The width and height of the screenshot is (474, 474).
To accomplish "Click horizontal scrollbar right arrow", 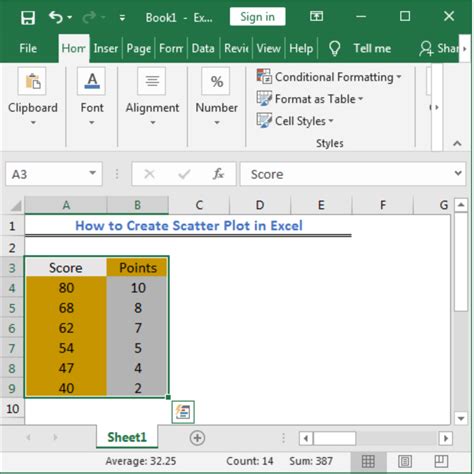I will (446, 438).
